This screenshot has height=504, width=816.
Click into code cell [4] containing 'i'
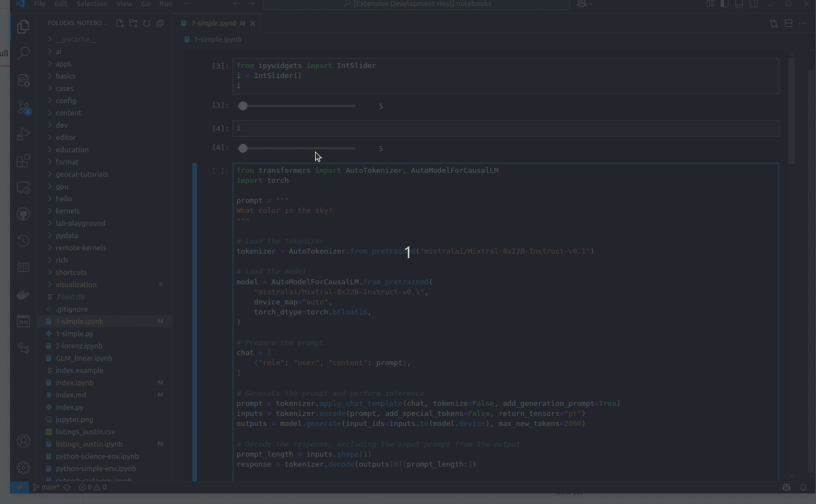506,128
